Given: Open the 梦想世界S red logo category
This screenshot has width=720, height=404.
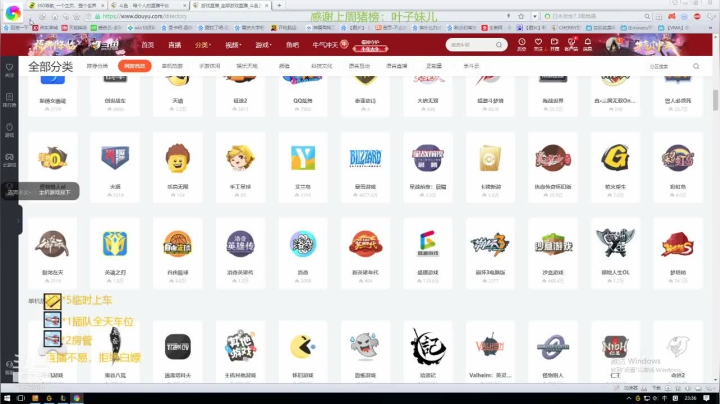Looking at the screenshot, I should pyautogui.click(x=677, y=253).
